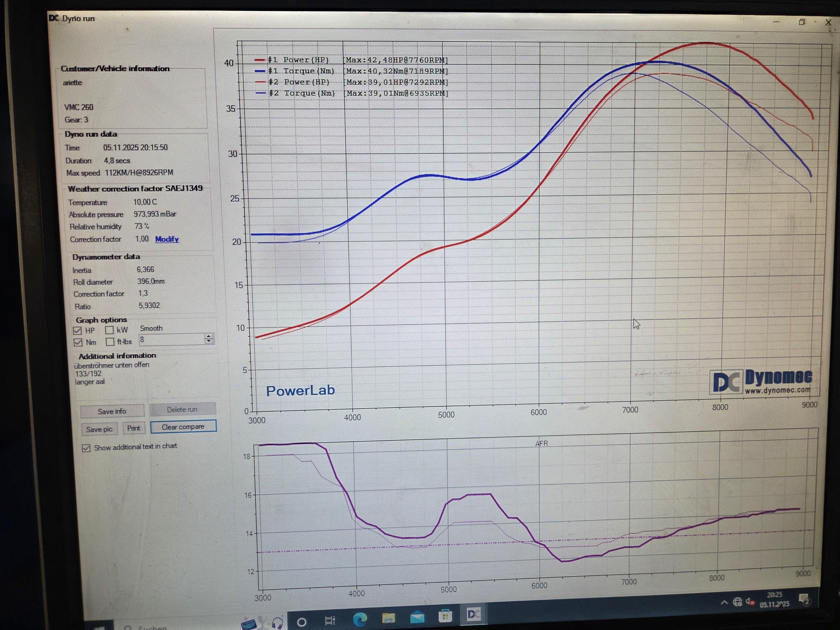Open Microsoft Edge from the taskbar

(360, 619)
